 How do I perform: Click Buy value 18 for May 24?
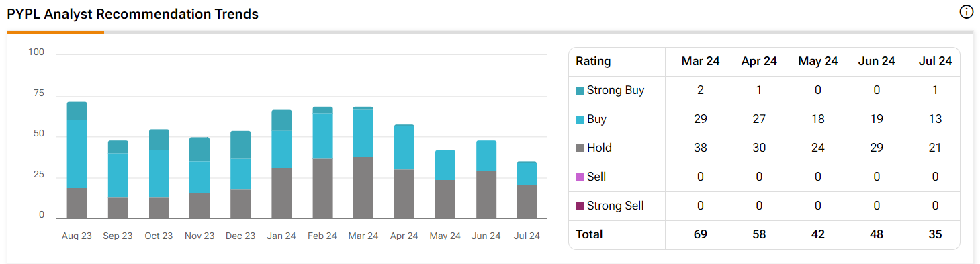coord(818,119)
